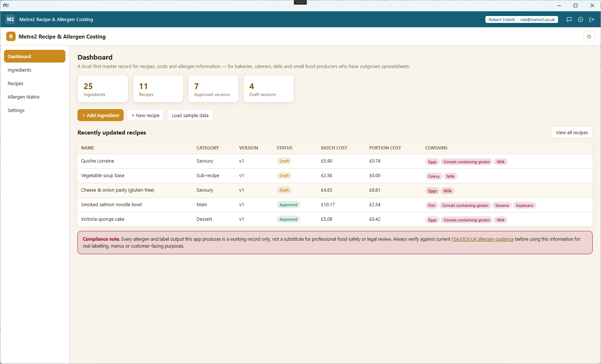Click the sign out icon in header
The height and width of the screenshot is (364, 601).
pyautogui.click(x=592, y=20)
